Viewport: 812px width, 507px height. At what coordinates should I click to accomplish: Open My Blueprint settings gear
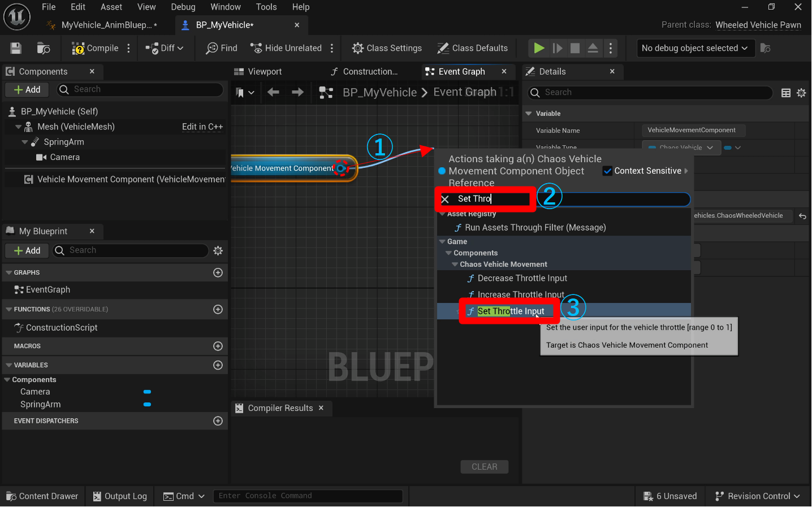tap(218, 250)
